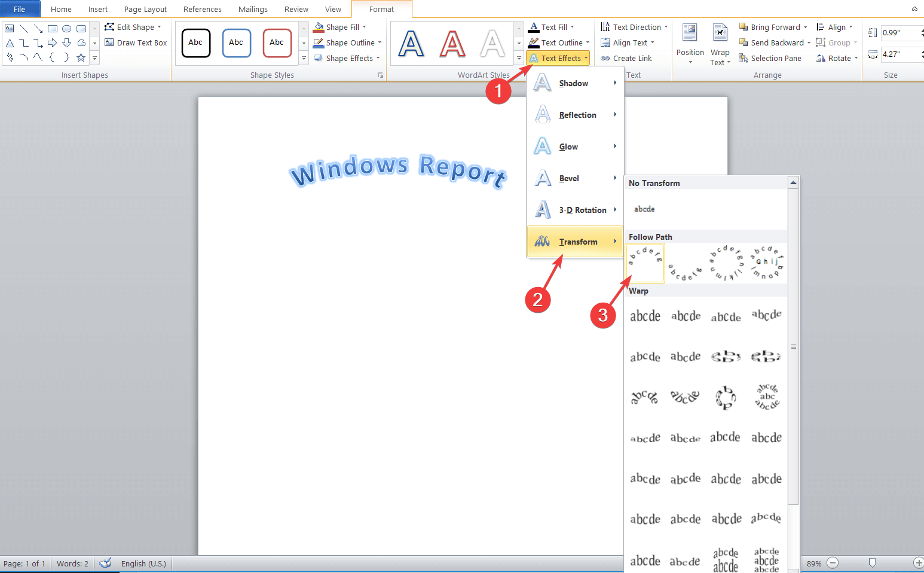Pick the curve line shape
Viewport: 924px width, 573px height.
(x=38, y=57)
